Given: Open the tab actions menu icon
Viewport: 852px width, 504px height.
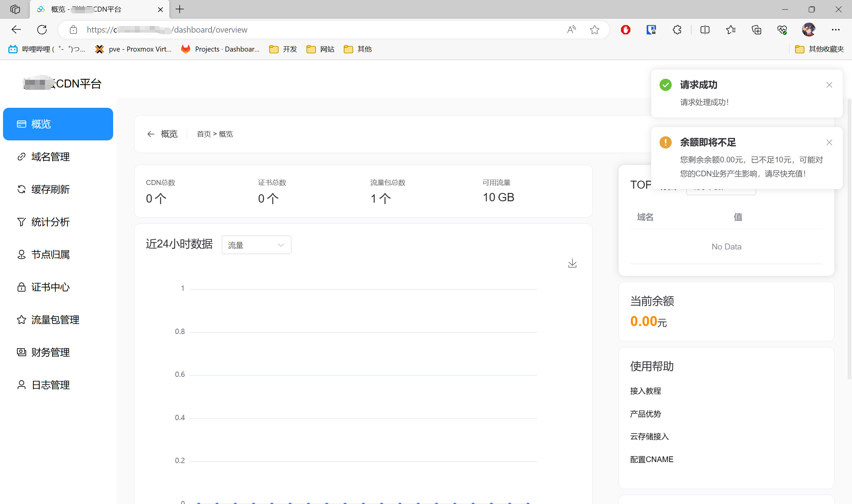Looking at the screenshot, I should click(x=15, y=9).
